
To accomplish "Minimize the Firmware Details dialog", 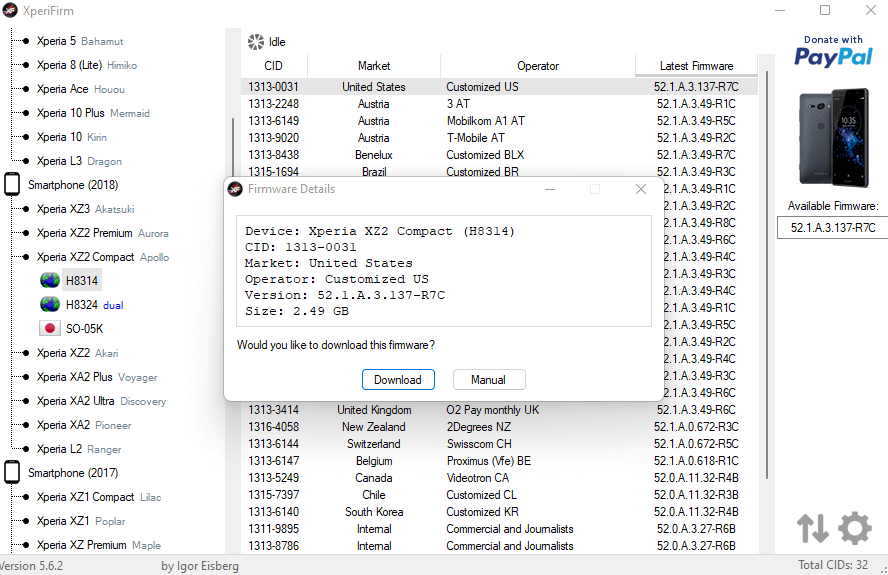I will pos(550,189).
